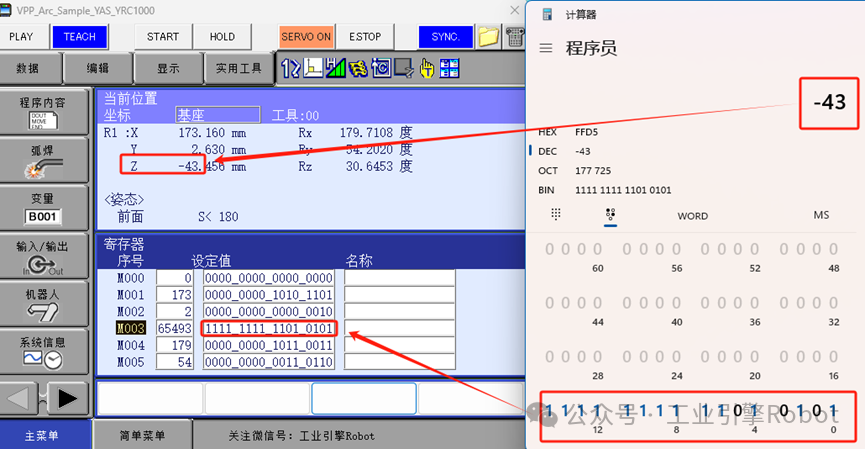Click the calculator app icon in title bar
The image size is (865, 449).
(547, 14)
